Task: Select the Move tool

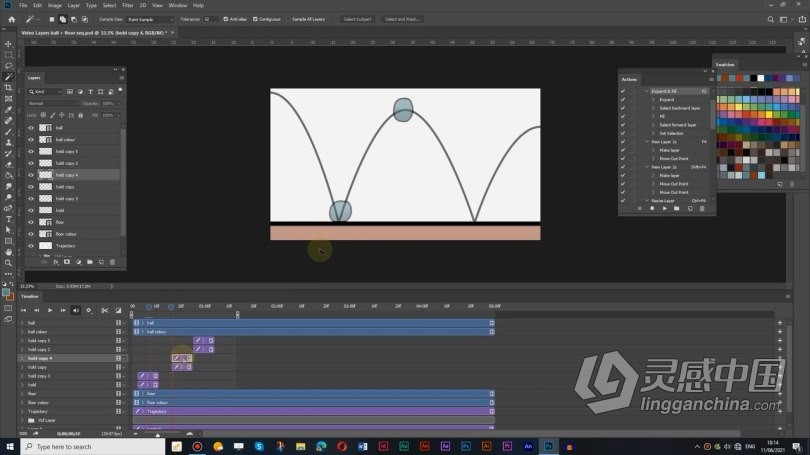Action: pyautogui.click(x=8, y=44)
